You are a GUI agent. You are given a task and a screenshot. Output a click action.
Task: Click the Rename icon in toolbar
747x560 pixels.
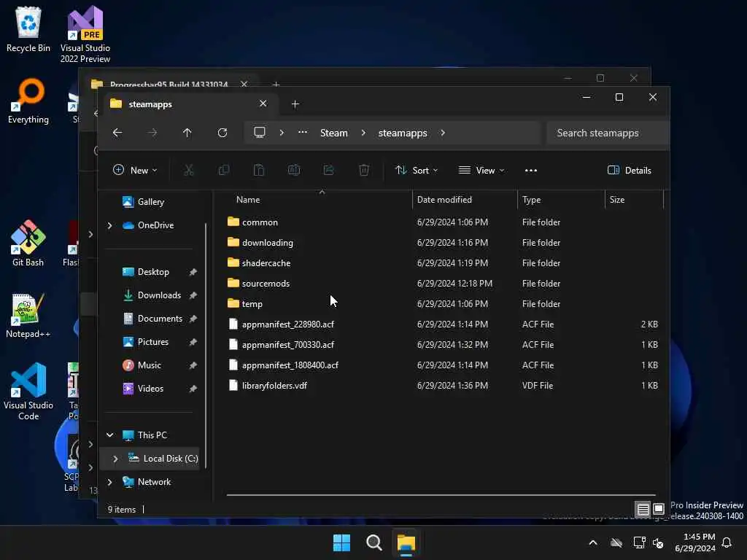tap(294, 170)
